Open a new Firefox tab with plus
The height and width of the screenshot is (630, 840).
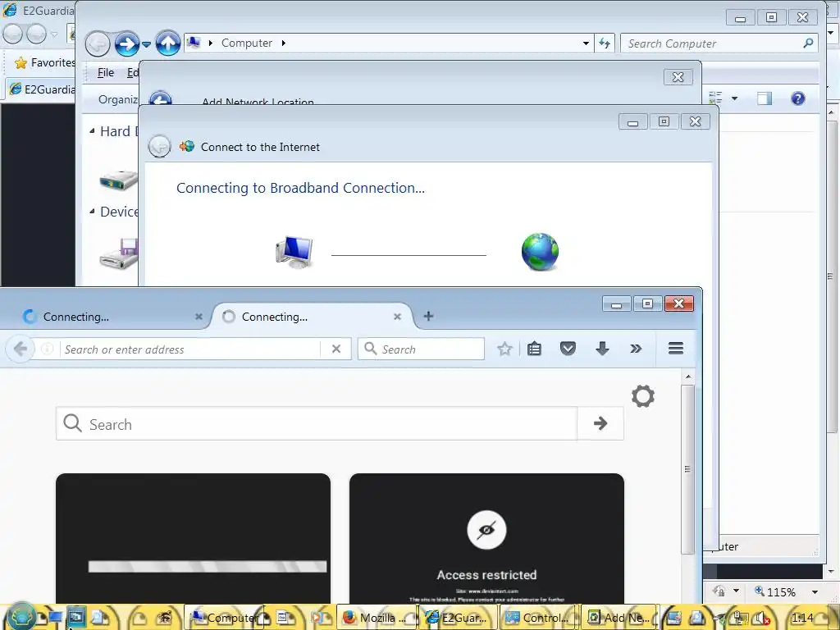tap(428, 316)
